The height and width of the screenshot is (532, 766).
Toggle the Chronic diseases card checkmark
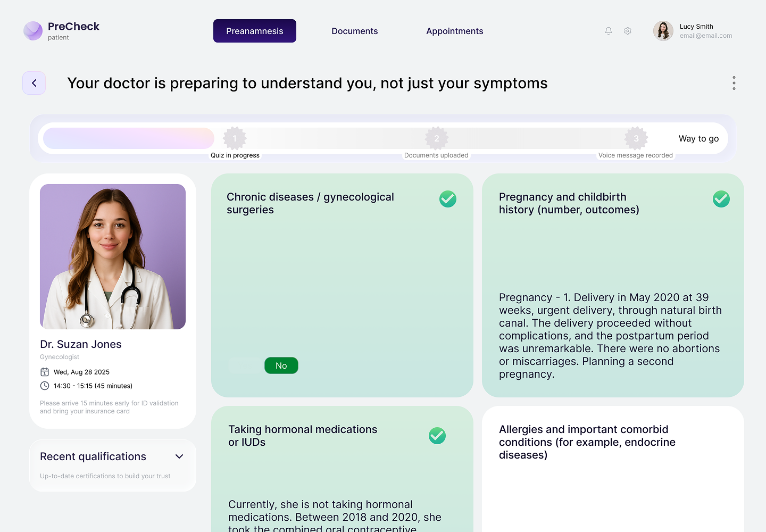(448, 199)
